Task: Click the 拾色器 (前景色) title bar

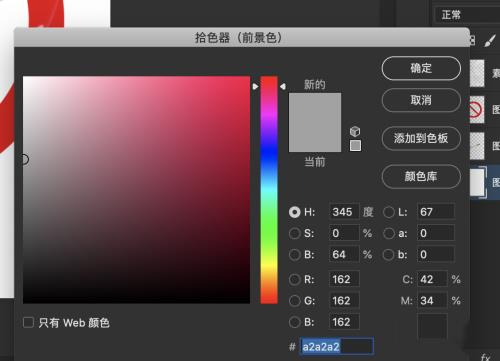Action: point(242,37)
